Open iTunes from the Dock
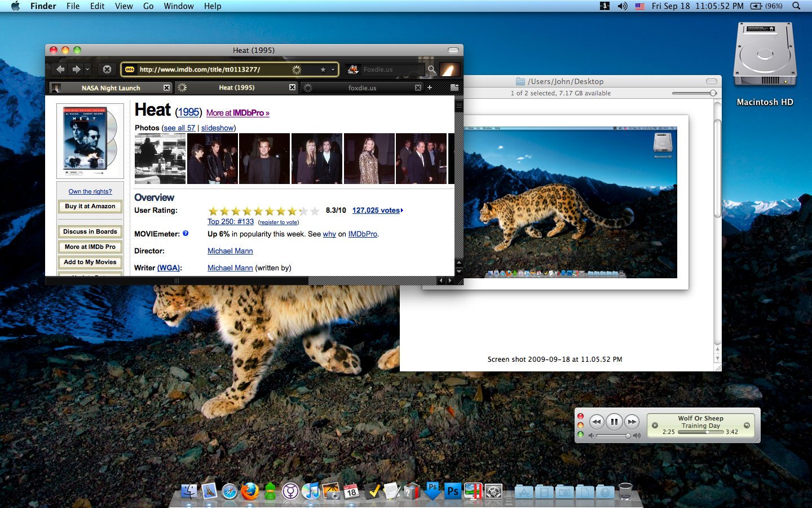This screenshot has height=508, width=812. point(311,491)
